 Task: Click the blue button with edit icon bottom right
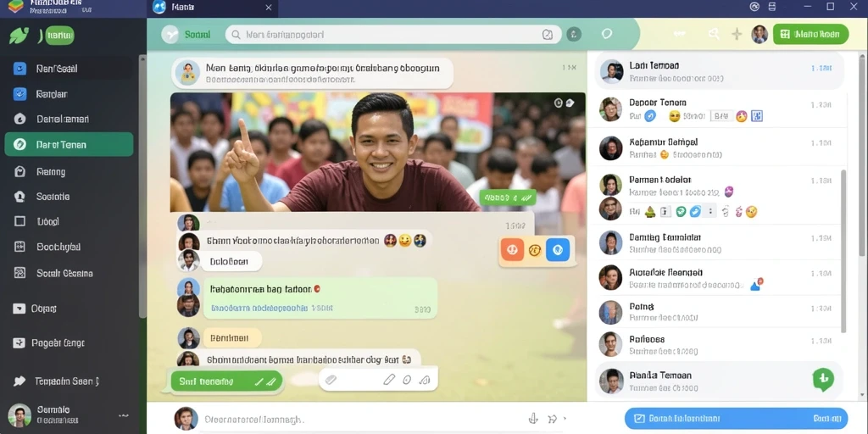(x=737, y=419)
